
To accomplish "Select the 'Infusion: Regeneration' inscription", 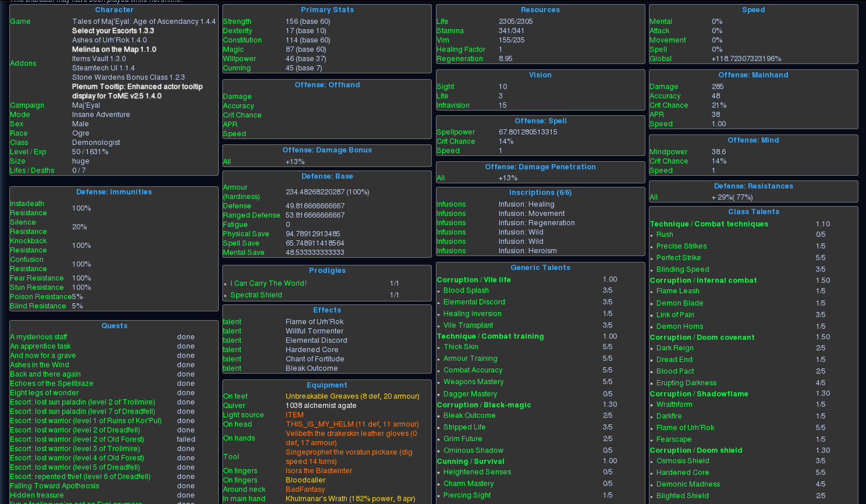I will coord(537,223).
